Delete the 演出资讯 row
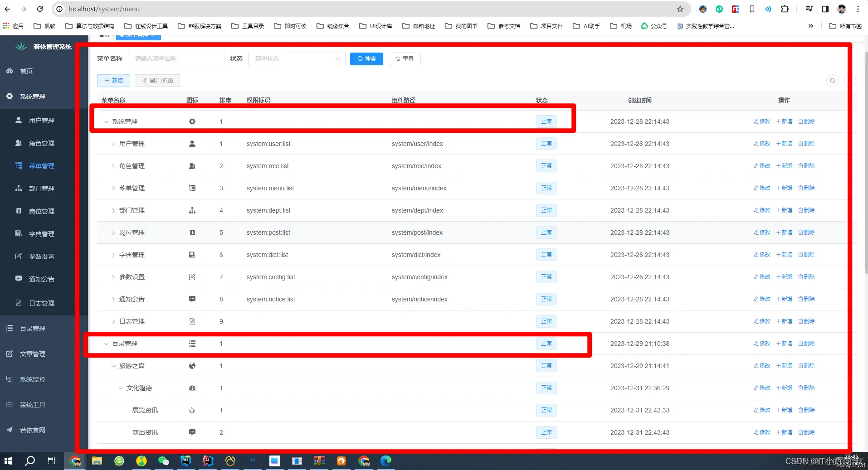 (x=806, y=432)
